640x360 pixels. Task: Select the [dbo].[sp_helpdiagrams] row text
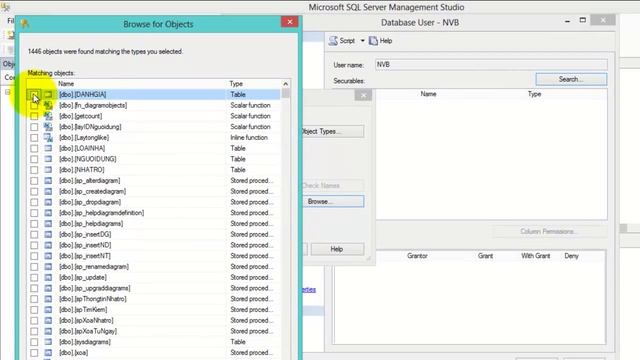tap(91, 224)
